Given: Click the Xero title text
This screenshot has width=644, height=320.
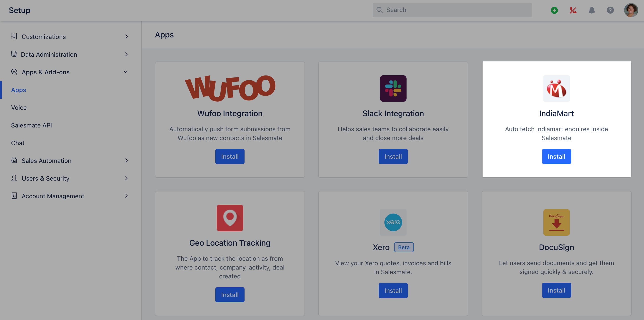Looking at the screenshot, I should pos(381,247).
